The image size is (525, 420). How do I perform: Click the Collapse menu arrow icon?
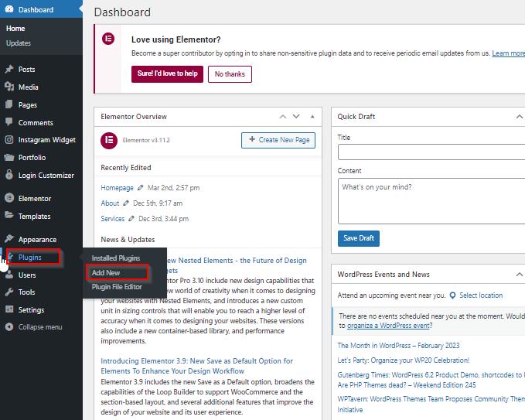(x=9, y=327)
